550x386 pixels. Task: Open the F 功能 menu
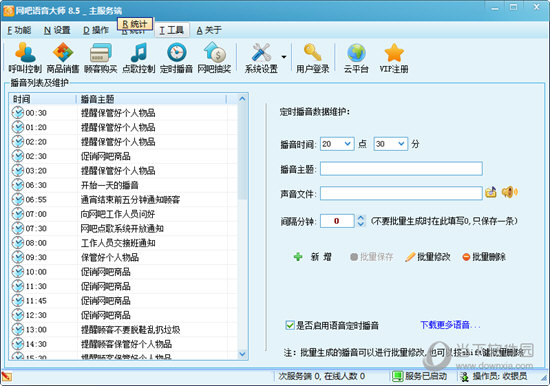[19, 31]
